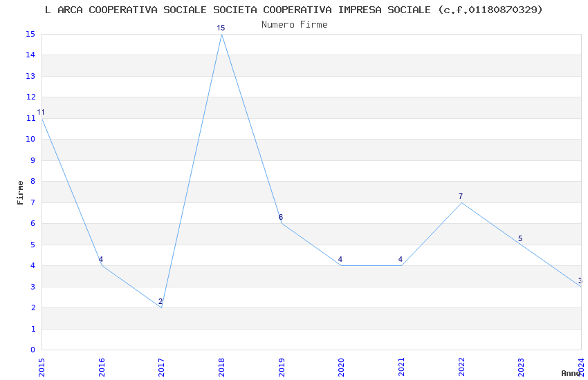Select the 2018 data point labeled 15
588x380 pixels.
coord(221,34)
